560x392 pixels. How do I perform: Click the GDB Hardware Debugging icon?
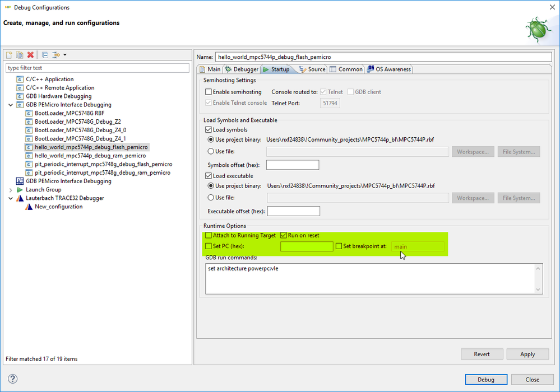coord(20,96)
